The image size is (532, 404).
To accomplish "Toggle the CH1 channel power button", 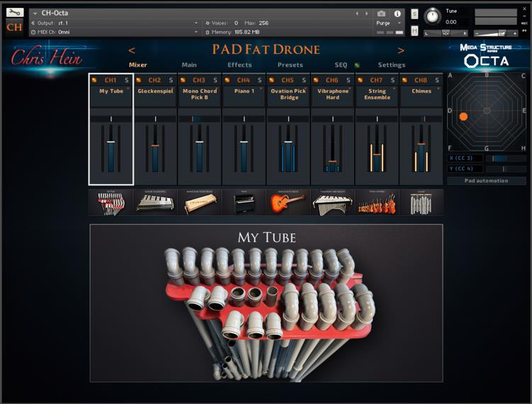I will [x=94, y=81].
